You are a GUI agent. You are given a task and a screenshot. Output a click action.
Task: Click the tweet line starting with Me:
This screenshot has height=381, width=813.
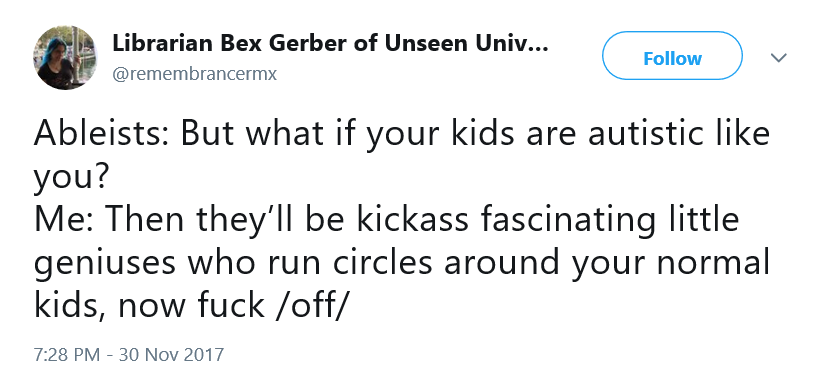click(386, 220)
